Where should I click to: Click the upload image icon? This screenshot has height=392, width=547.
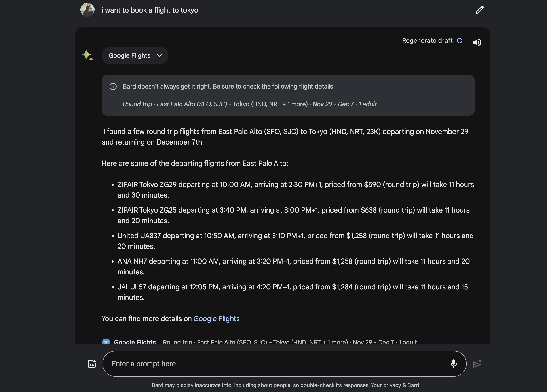pos(92,364)
